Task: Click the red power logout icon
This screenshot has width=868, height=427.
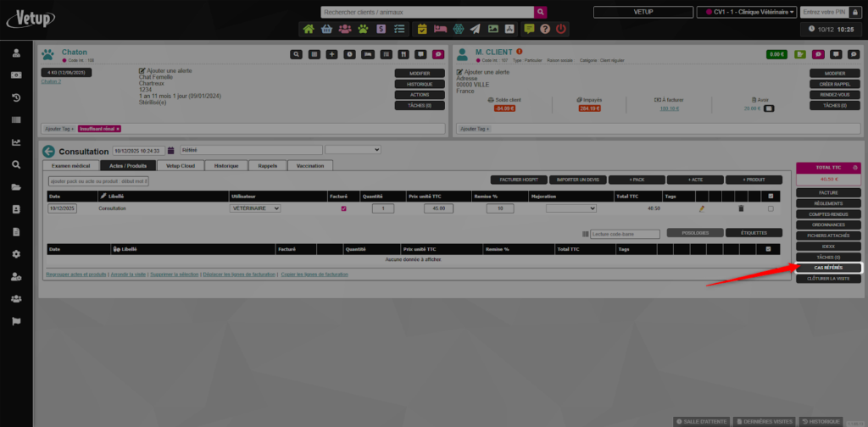Action: (x=561, y=29)
